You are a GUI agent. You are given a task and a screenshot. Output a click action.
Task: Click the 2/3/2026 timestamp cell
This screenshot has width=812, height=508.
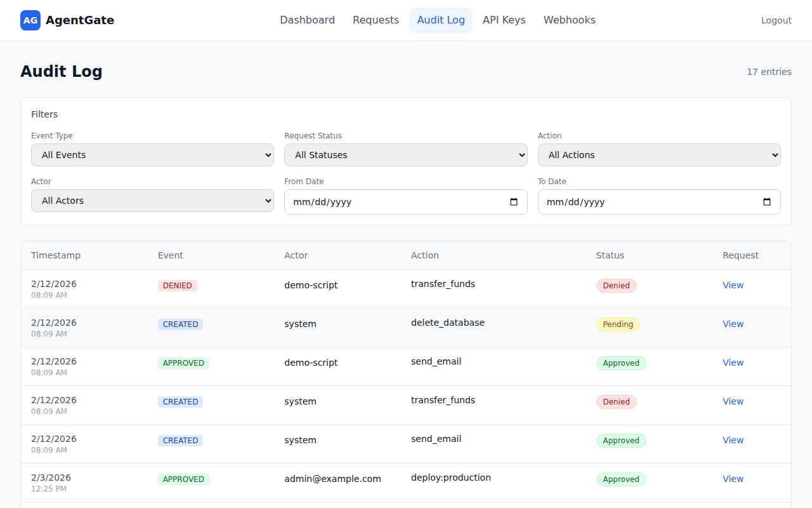click(51, 478)
